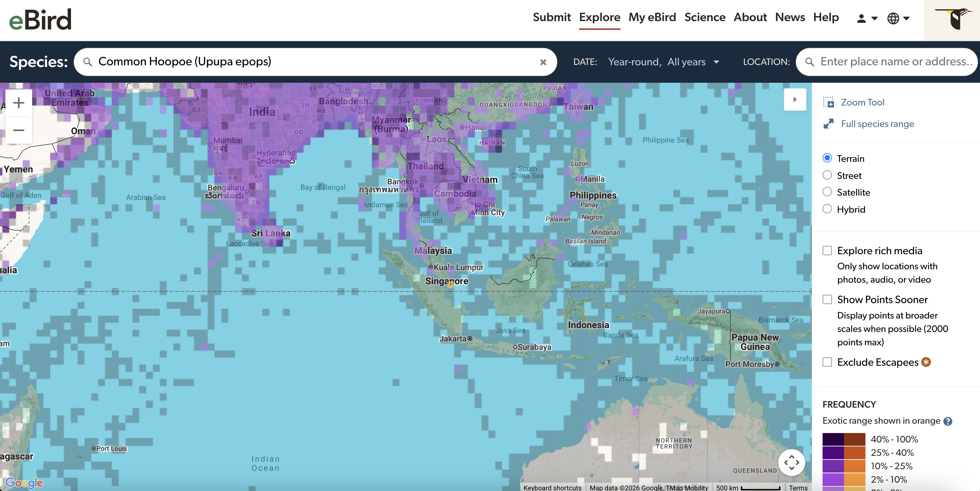Image resolution: width=980 pixels, height=491 pixels.
Task: Click the map pan compass control
Action: 791,462
